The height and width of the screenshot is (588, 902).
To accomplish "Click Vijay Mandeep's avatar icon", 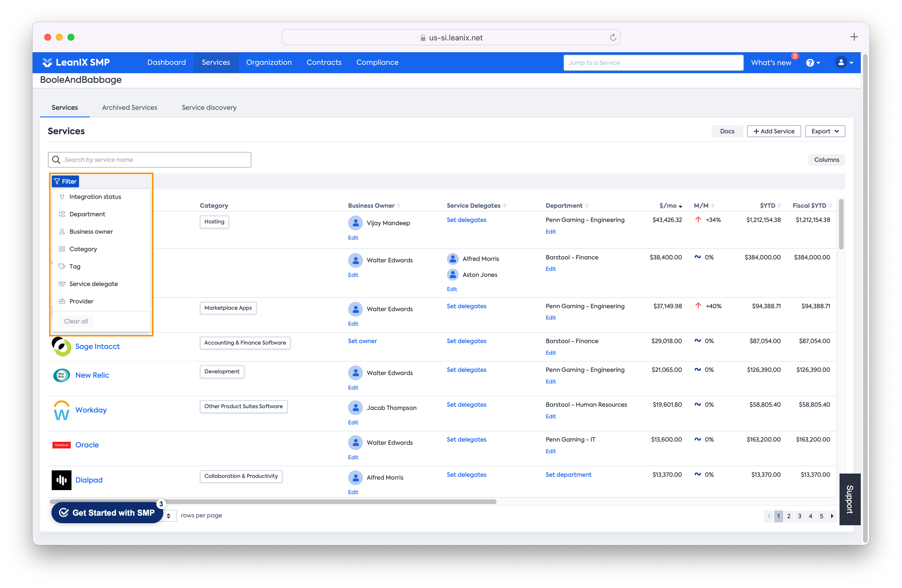I will coord(355,223).
